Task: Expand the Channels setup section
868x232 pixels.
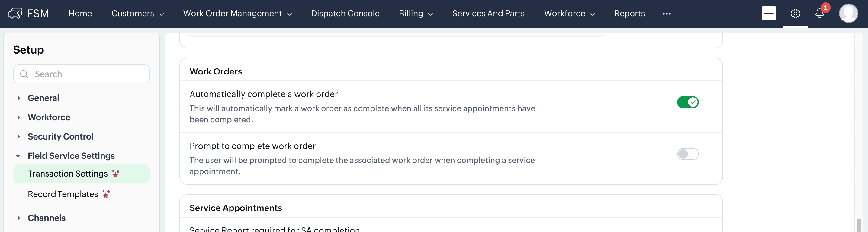Action: coord(18,218)
